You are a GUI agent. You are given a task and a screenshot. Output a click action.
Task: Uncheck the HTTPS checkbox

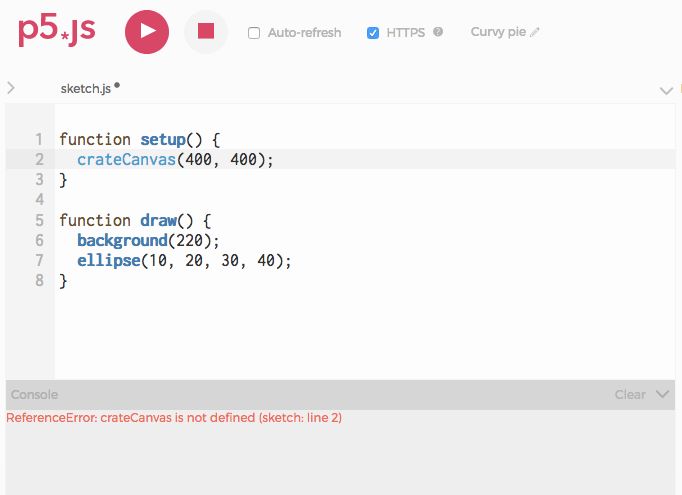point(373,33)
